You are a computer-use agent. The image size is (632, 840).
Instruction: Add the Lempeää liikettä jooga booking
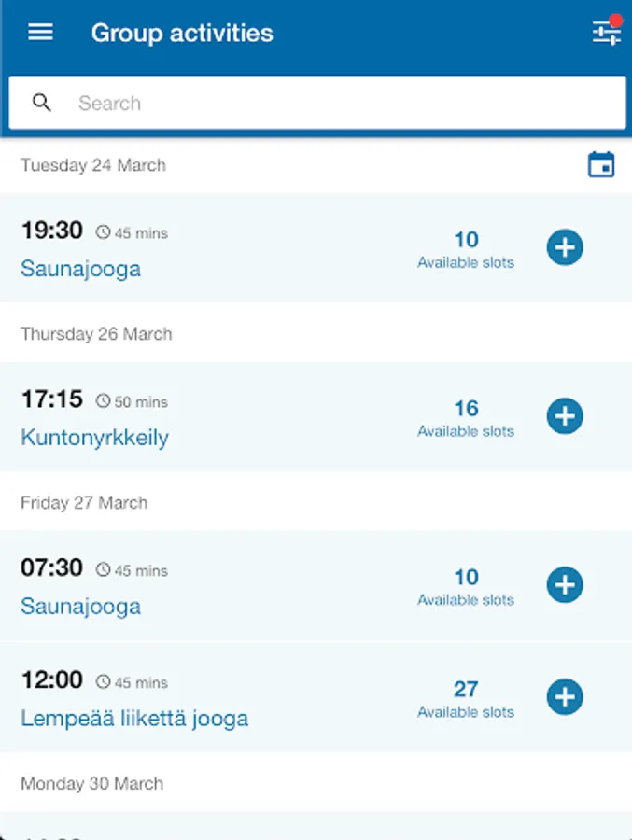click(x=565, y=697)
